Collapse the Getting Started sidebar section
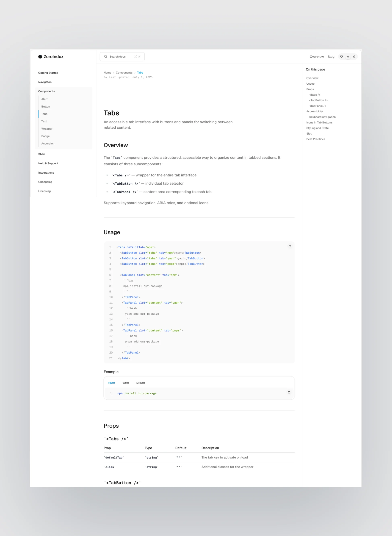The image size is (392, 536). tap(48, 73)
